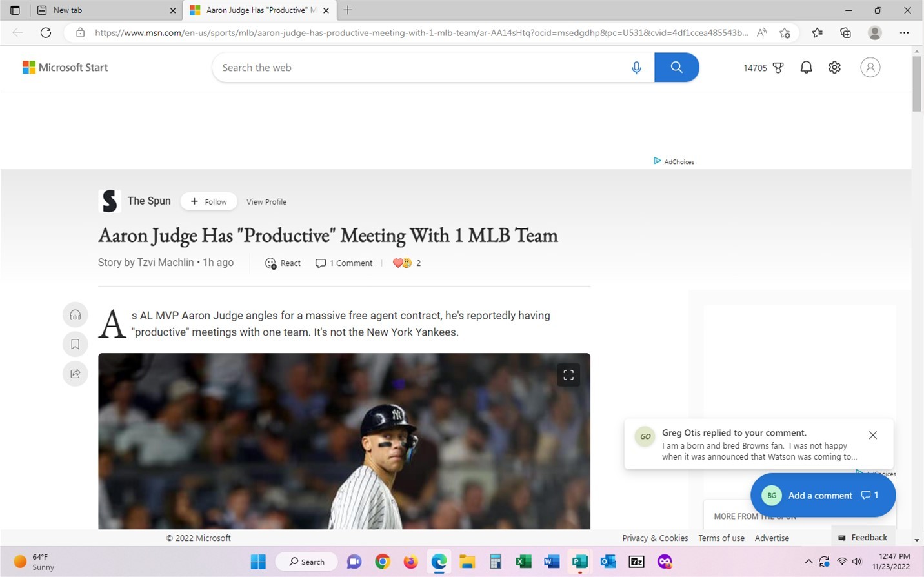
Task: Open Word from taskbar
Action: (552, 562)
